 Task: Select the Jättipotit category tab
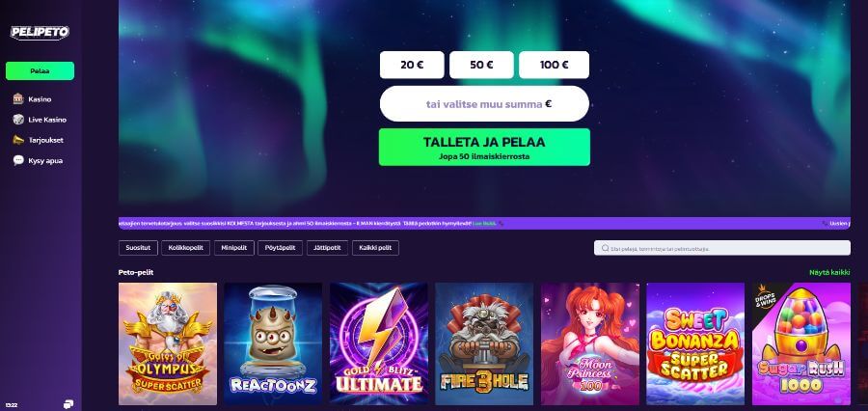(x=328, y=248)
